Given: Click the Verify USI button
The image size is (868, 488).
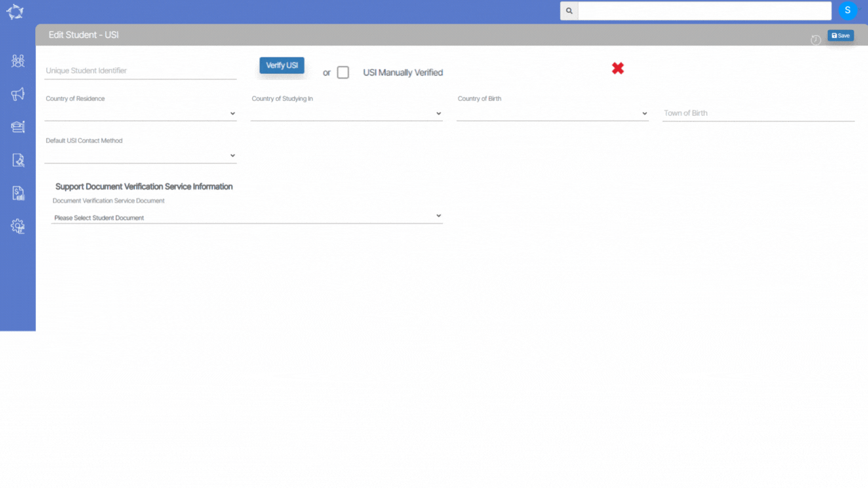Looking at the screenshot, I should tap(282, 65).
